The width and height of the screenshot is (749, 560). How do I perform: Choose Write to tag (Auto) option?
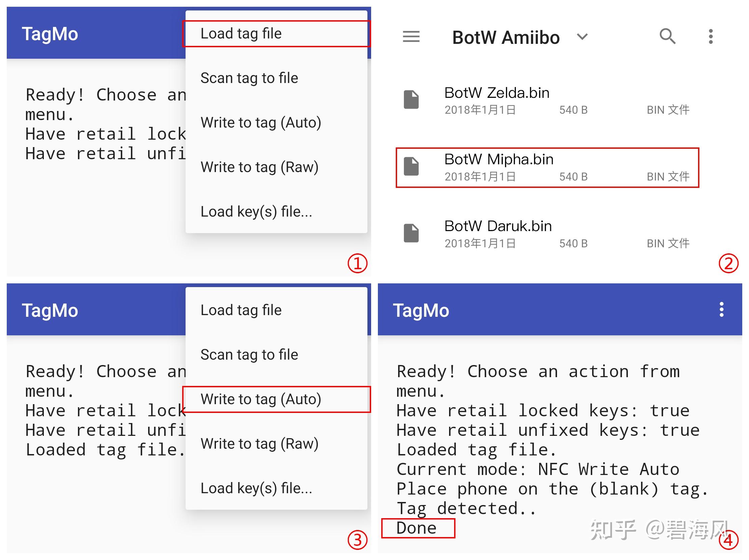(261, 399)
